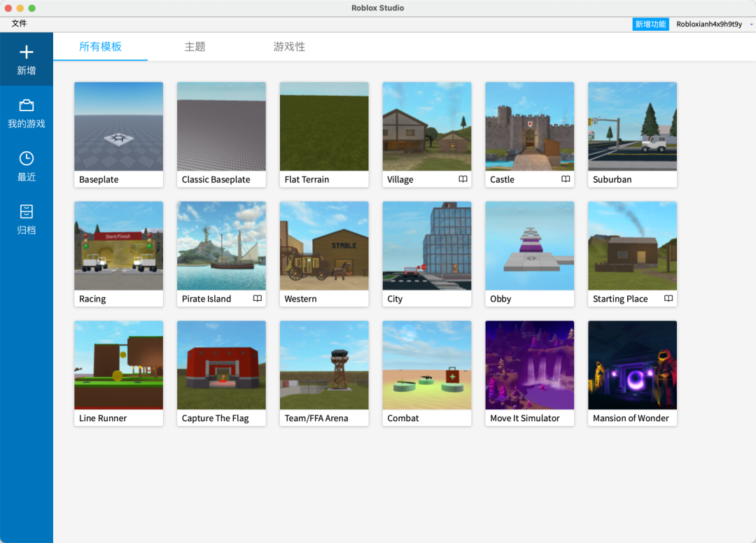This screenshot has height=543, width=756.
Task: Select the City template thumbnail
Action: click(427, 246)
